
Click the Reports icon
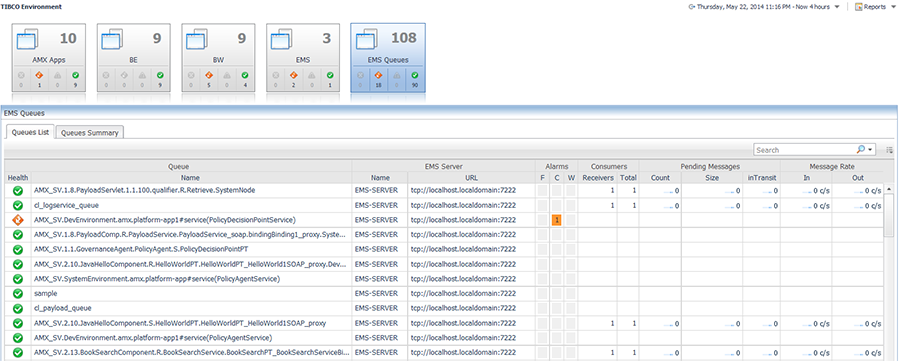pos(859,7)
